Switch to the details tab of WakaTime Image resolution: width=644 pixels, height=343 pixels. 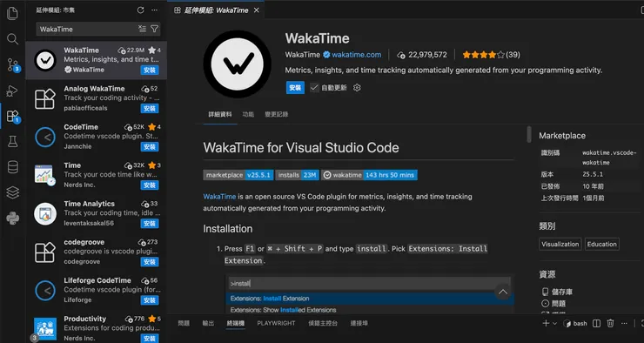[x=220, y=114]
